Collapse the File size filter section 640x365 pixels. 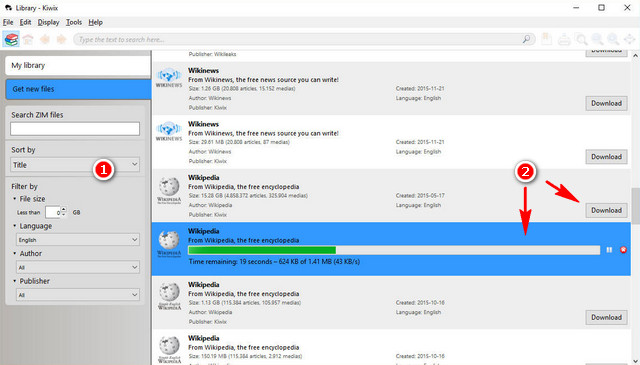[x=15, y=199]
